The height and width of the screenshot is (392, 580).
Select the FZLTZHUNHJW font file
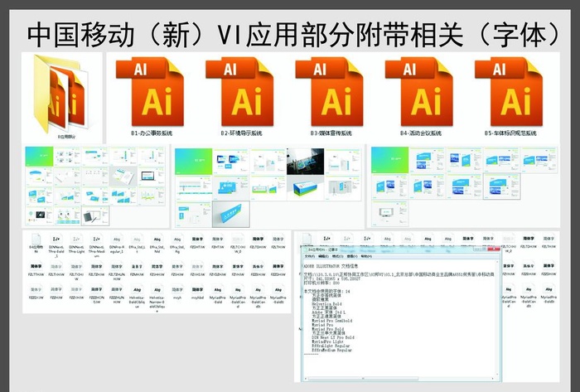point(117,272)
